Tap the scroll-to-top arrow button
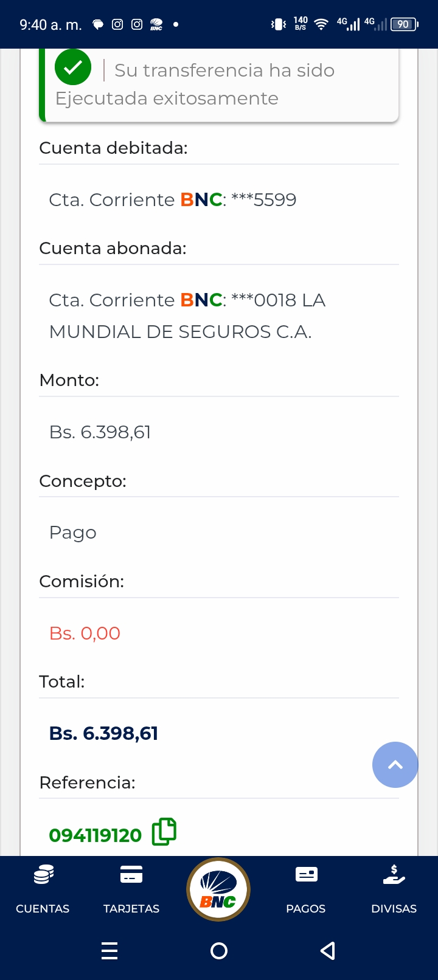The width and height of the screenshot is (438, 980). coord(395,765)
